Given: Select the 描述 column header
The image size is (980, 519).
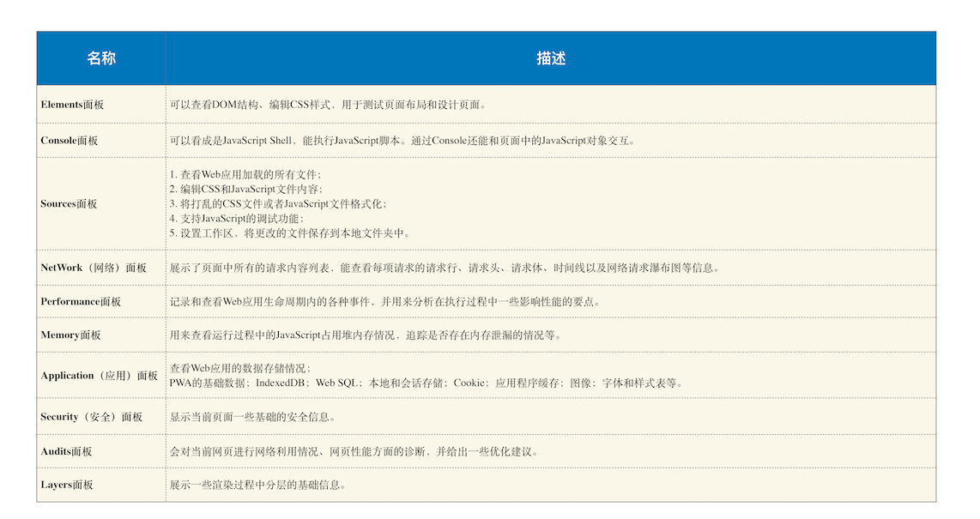Looking at the screenshot, I should coord(552,57).
